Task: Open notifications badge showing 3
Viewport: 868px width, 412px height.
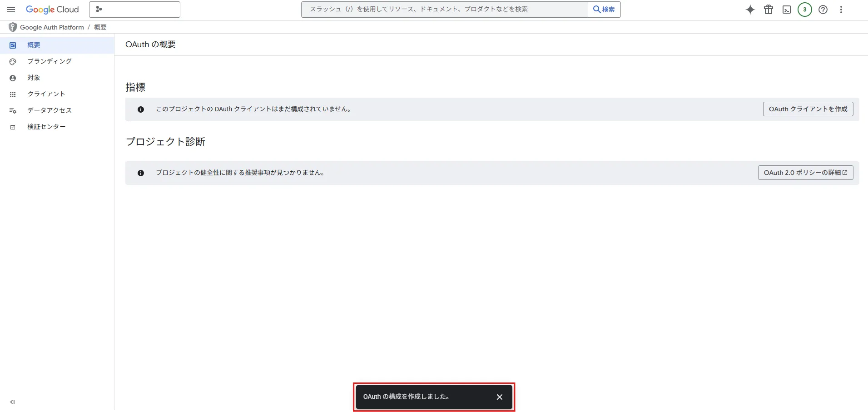Action: (805, 10)
